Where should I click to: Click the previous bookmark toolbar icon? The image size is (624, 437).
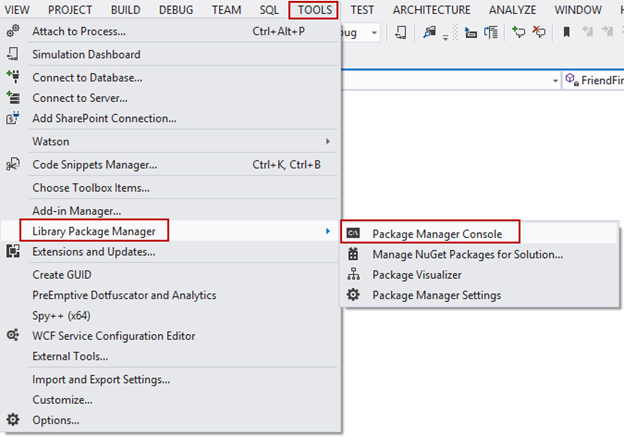coord(588,32)
